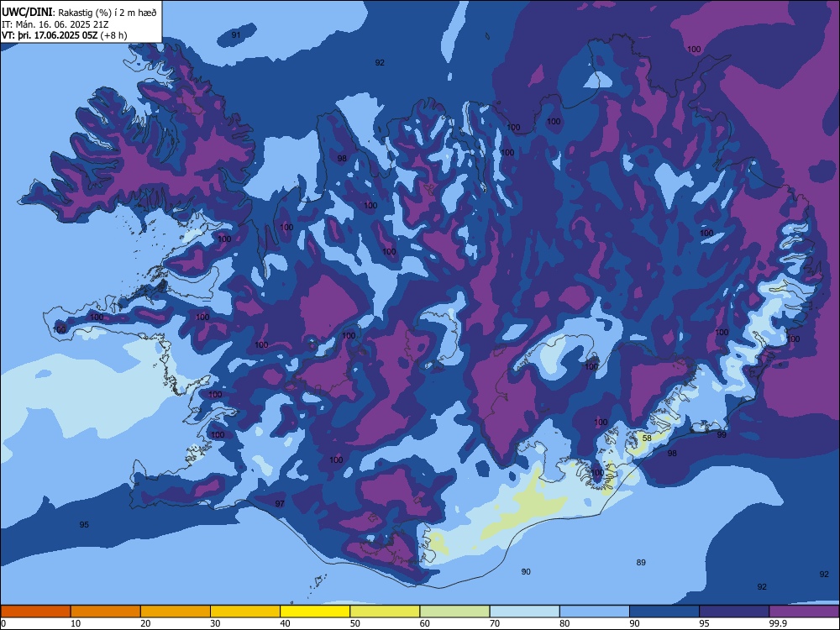Select the 80–90 medium blue legend swatch

[x=594, y=612]
